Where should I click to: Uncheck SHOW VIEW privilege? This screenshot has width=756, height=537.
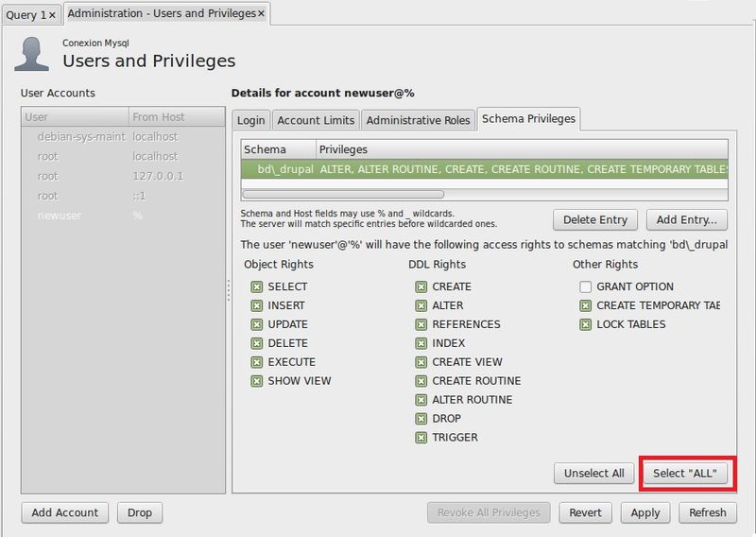(x=256, y=381)
